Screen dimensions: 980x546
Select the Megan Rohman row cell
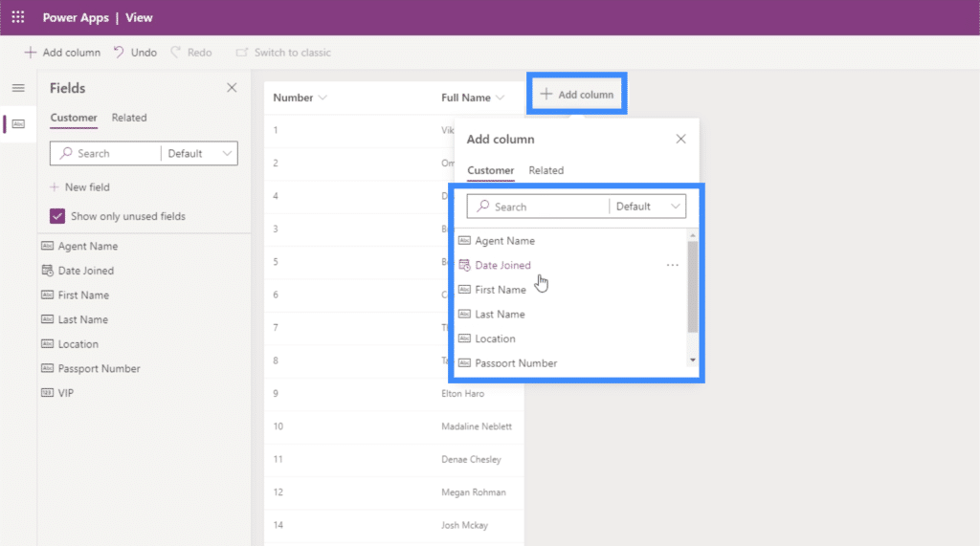coord(473,492)
